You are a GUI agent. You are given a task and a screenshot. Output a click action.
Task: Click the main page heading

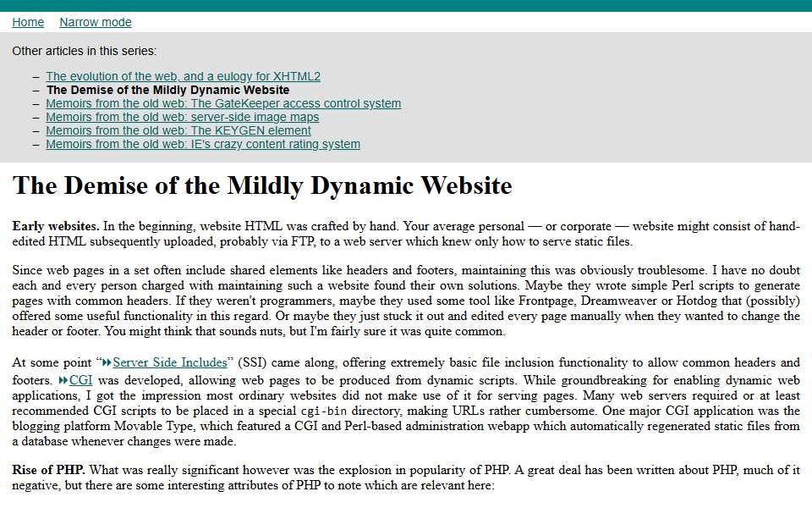[262, 185]
